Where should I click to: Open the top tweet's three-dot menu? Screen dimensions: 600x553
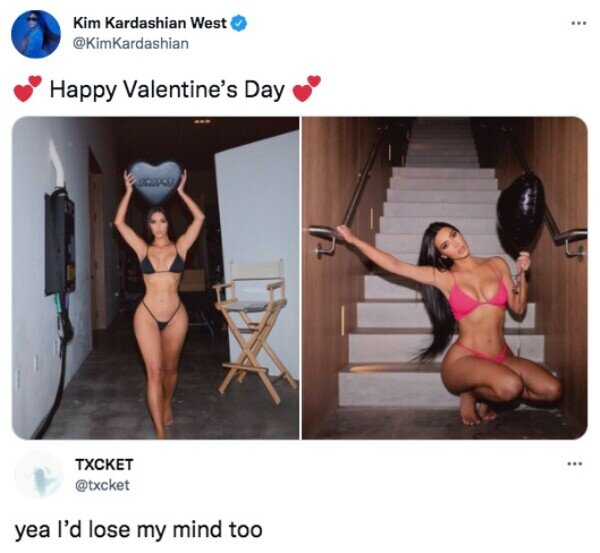pos(579,23)
